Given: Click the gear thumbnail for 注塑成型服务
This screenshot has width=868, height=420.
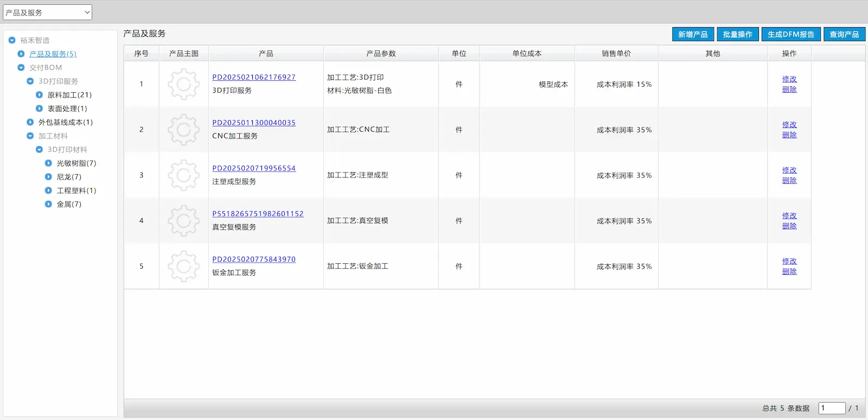Looking at the screenshot, I should point(183,175).
